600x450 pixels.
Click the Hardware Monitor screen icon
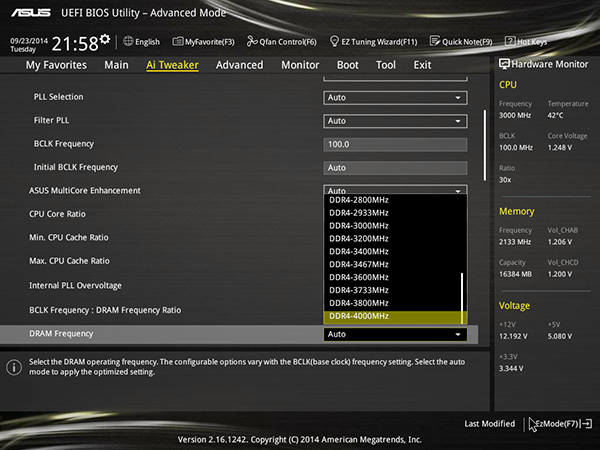point(504,64)
